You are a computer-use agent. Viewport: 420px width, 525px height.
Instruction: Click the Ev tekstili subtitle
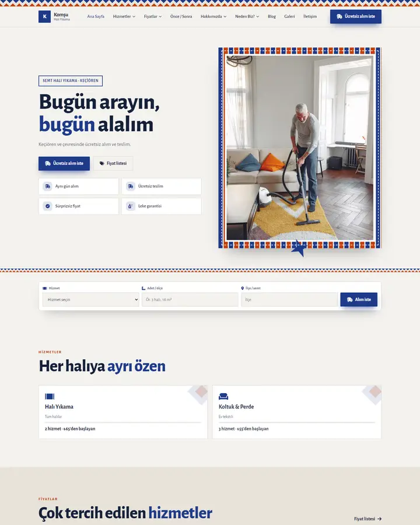pos(226,417)
